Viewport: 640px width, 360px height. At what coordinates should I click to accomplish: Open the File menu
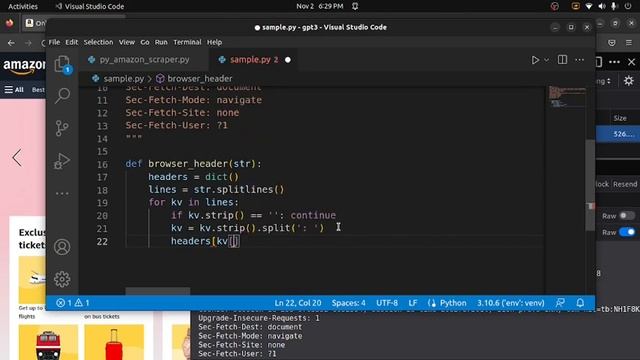click(x=54, y=42)
